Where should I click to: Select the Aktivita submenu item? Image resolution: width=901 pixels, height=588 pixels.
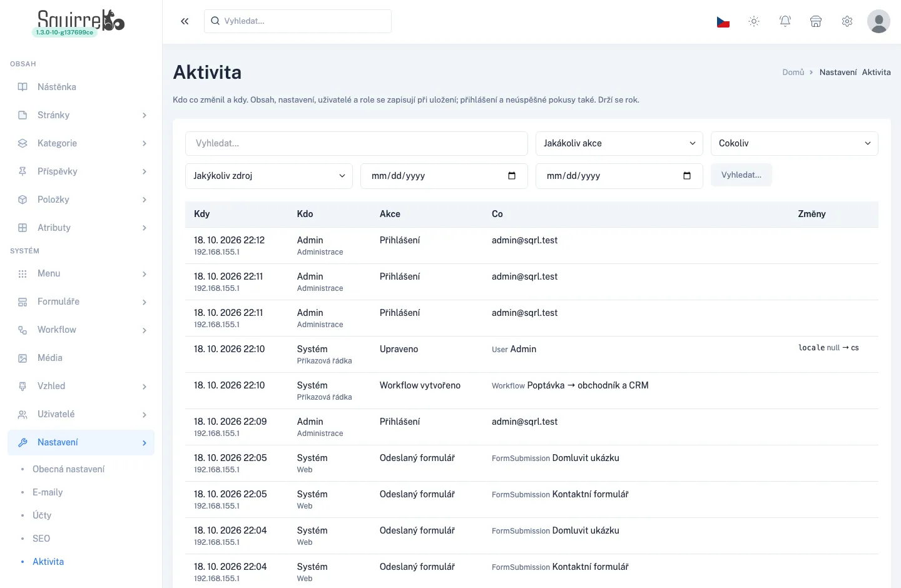48,562
